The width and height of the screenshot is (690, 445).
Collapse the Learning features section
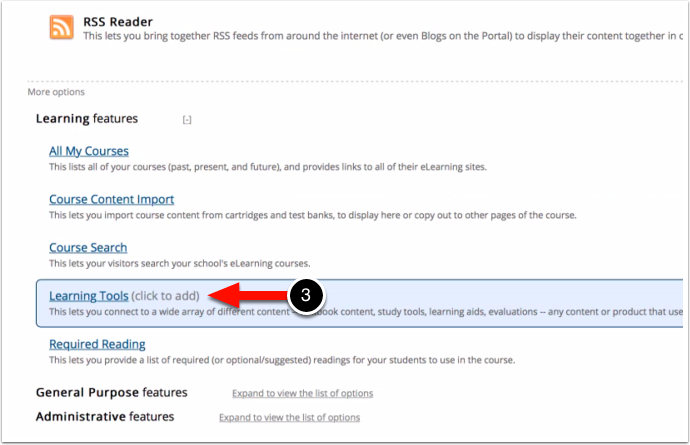tap(187, 120)
